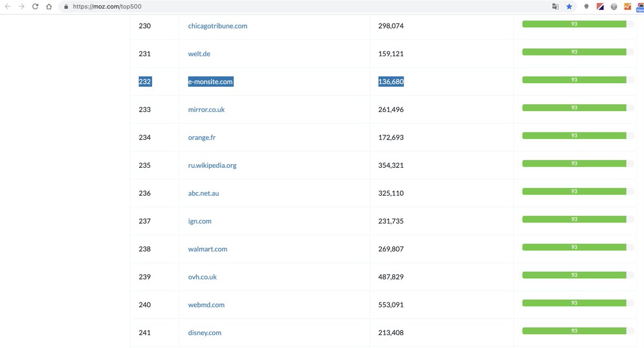Open the Google Translate extension
This screenshot has width=644, height=348.
coord(555,6)
